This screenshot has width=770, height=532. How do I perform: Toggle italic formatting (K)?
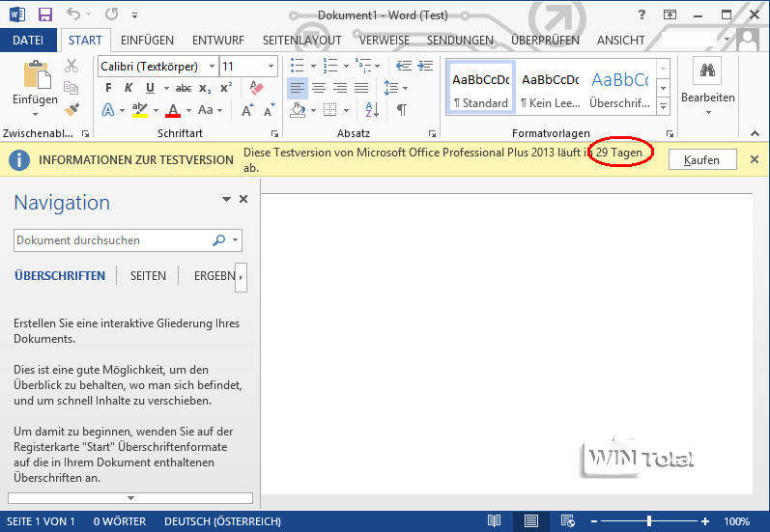point(128,88)
